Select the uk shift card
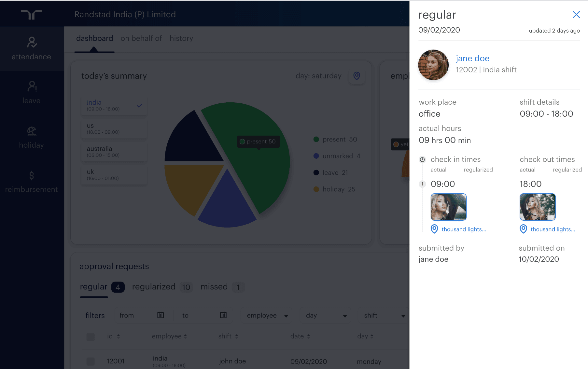The height and width of the screenshot is (369, 588). pos(114,175)
